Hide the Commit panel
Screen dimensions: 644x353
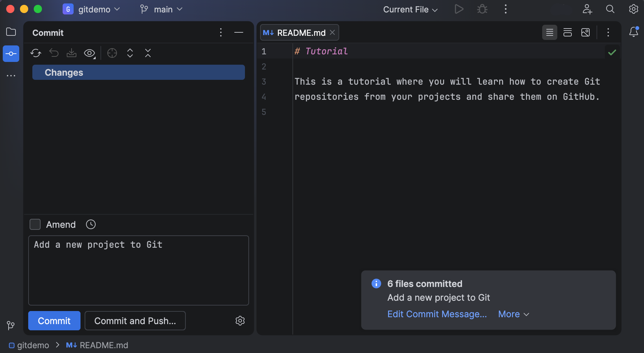239,33
